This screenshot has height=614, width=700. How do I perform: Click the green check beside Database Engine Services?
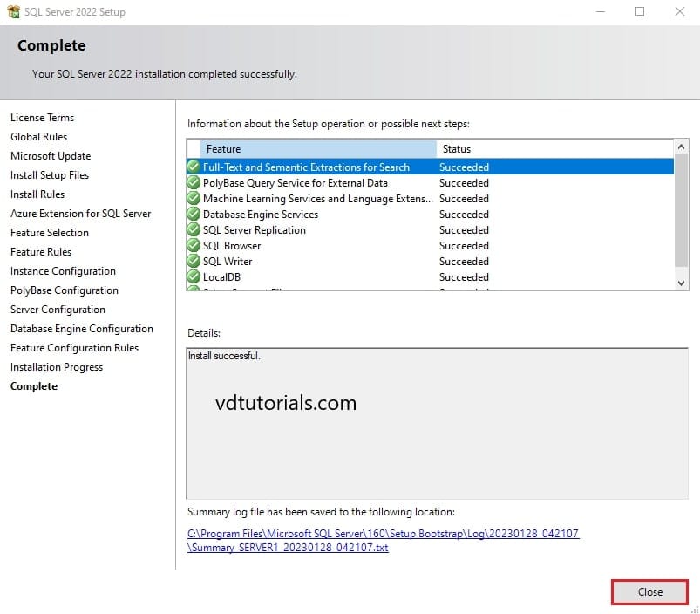194,214
